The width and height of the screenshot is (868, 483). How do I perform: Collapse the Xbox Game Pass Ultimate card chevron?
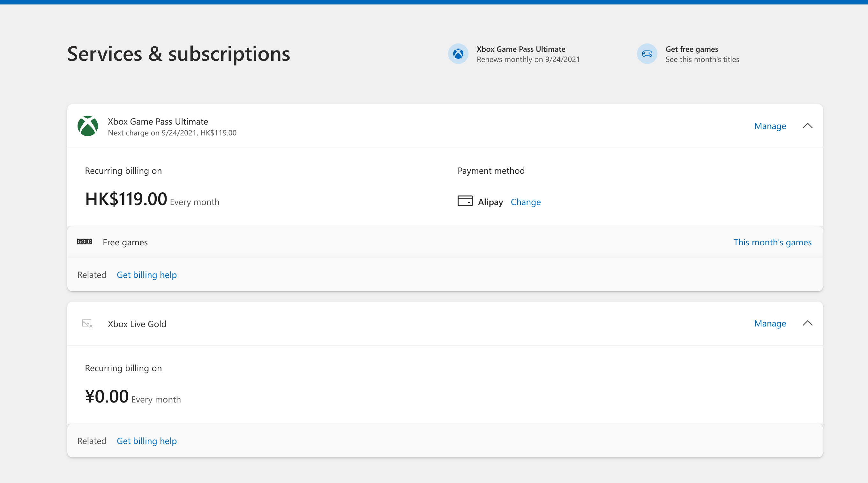[x=808, y=126]
